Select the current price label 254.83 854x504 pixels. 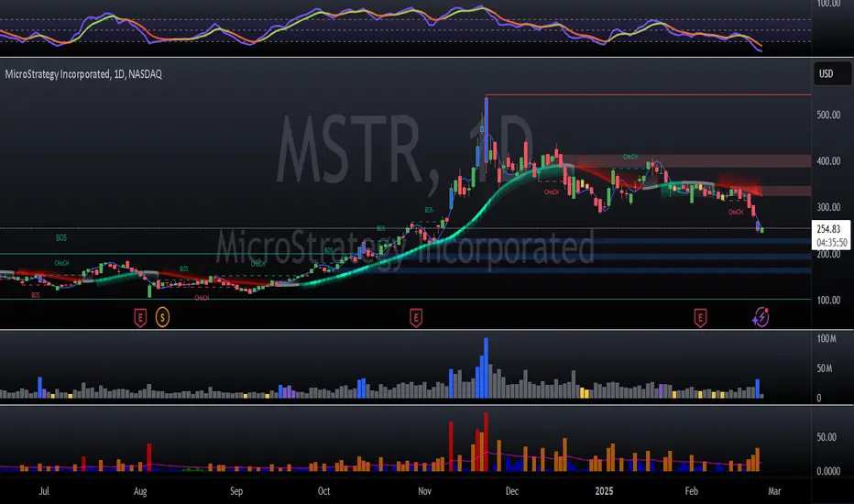(x=828, y=229)
